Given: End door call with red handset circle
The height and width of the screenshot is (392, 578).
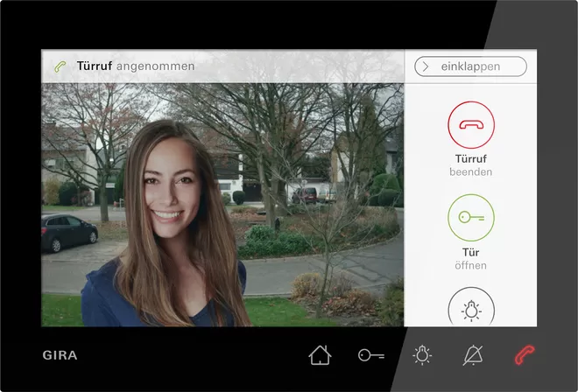Looking at the screenshot, I should [471, 125].
